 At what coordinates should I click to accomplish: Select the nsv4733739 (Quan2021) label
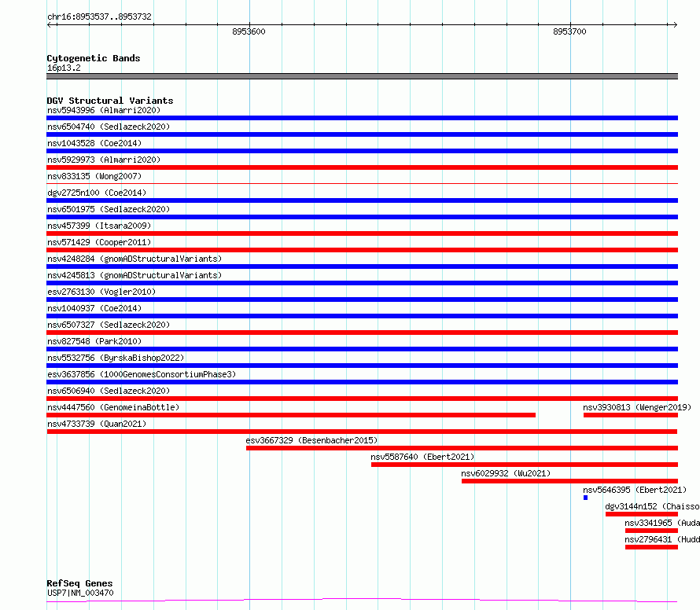click(x=97, y=424)
